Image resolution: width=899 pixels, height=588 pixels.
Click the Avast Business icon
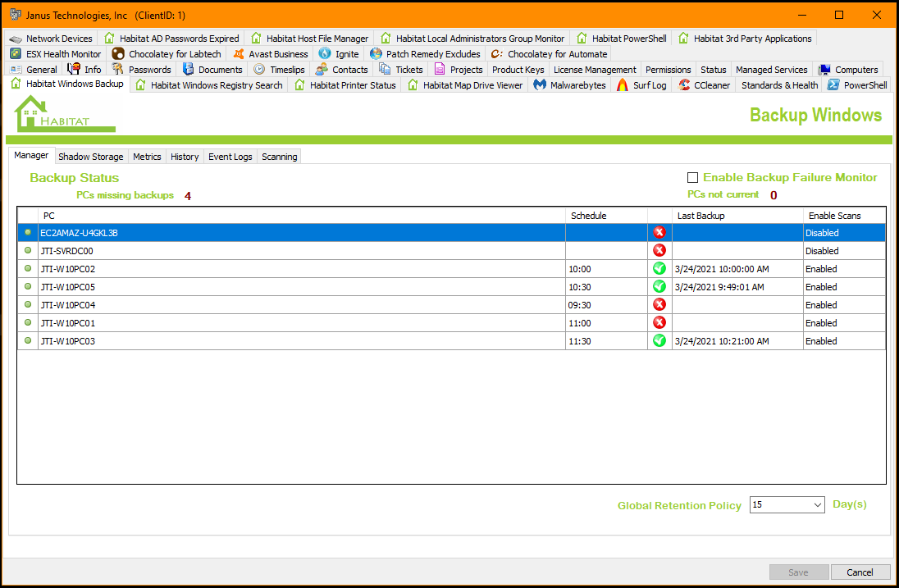pos(238,54)
